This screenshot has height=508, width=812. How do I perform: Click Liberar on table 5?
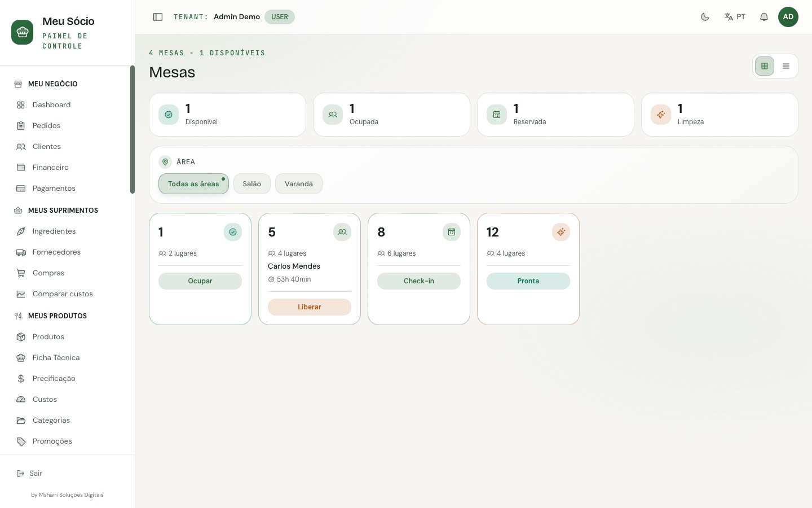click(310, 307)
